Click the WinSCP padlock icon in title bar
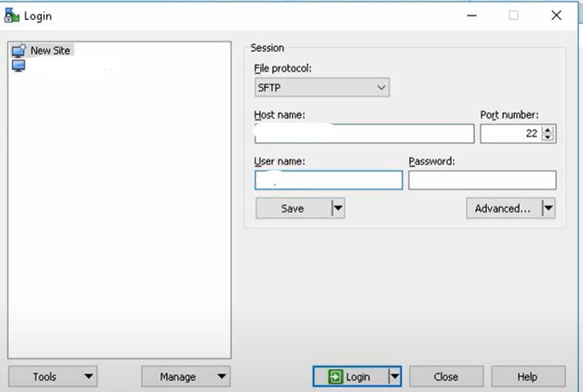 11,15
